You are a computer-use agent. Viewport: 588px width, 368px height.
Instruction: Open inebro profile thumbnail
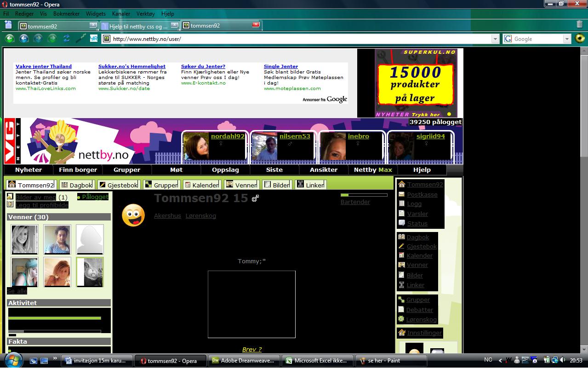[333, 147]
